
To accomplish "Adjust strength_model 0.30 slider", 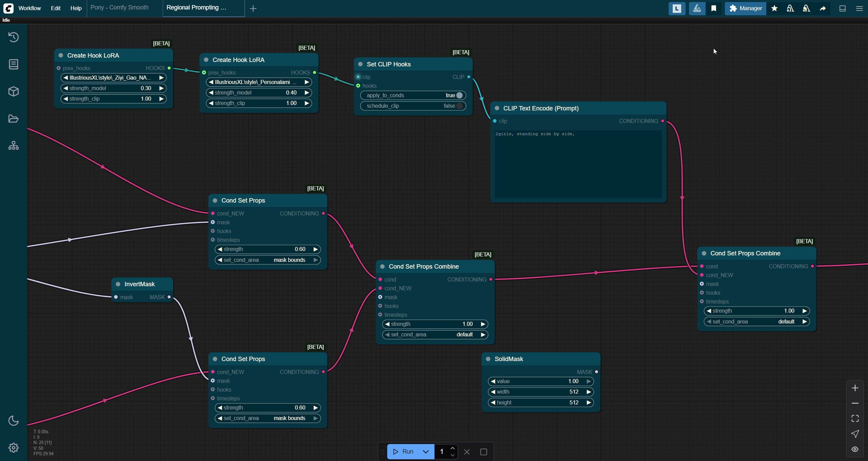I will (114, 88).
